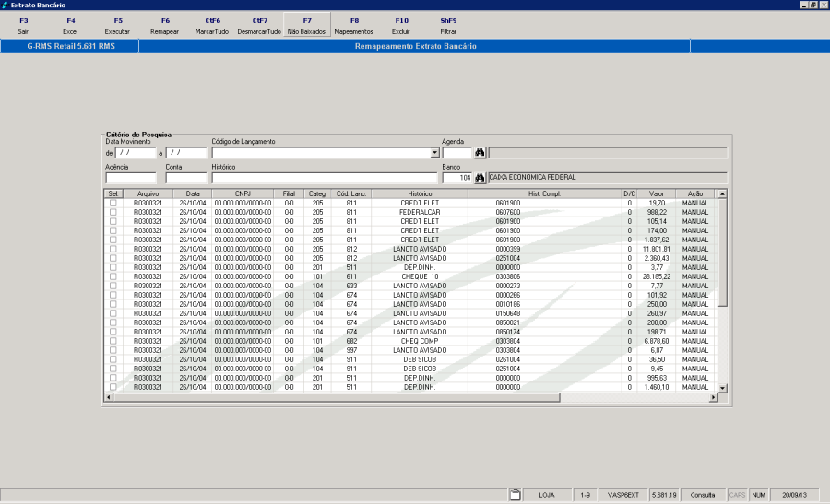Click the Sel. column header

click(113, 194)
